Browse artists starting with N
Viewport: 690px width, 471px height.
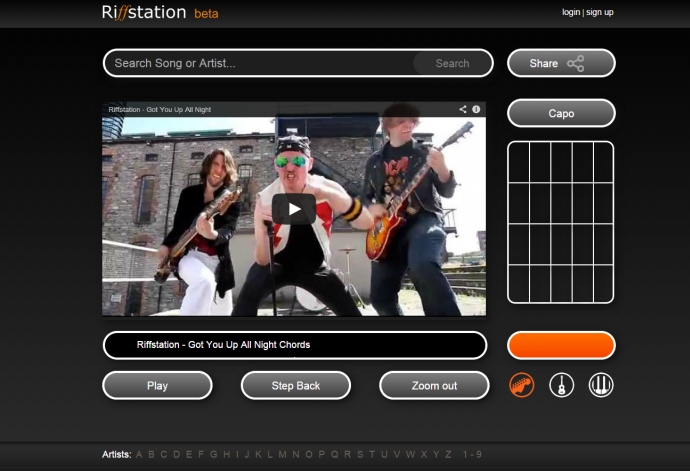(296, 454)
